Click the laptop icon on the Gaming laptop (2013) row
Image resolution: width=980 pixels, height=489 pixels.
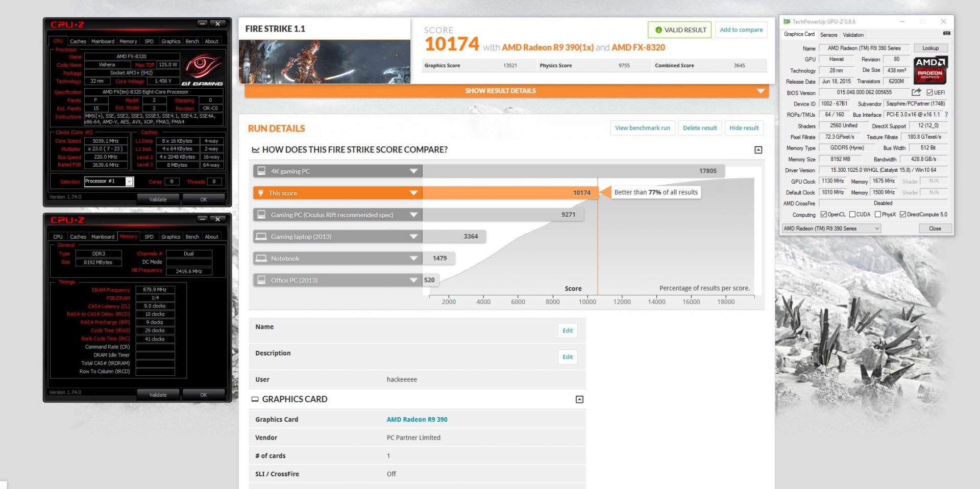click(261, 237)
